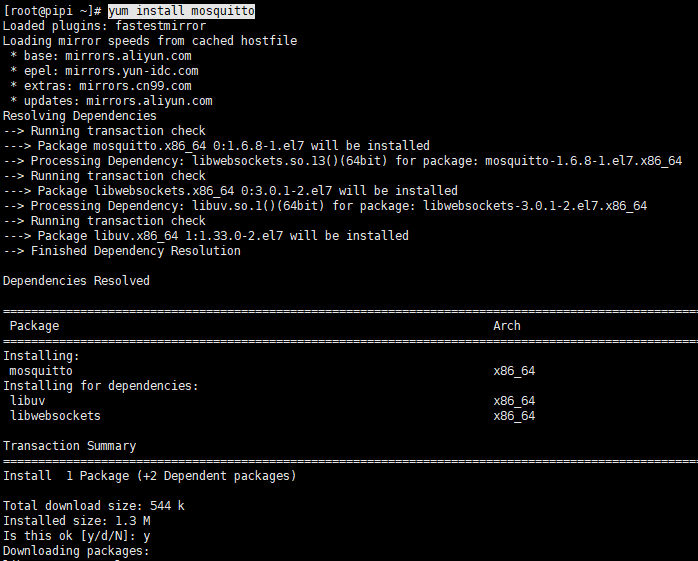The image size is (698, 561).
Task: Click the '[root@pipi ~]#' shell prompt
Action: [53, 11]
